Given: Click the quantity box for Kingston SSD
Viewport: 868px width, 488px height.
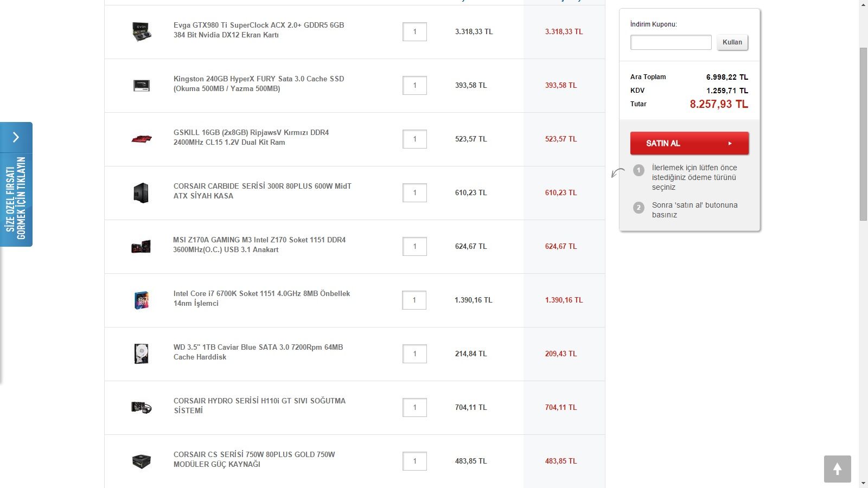Looking at the screenshot, I should [414, 85].
